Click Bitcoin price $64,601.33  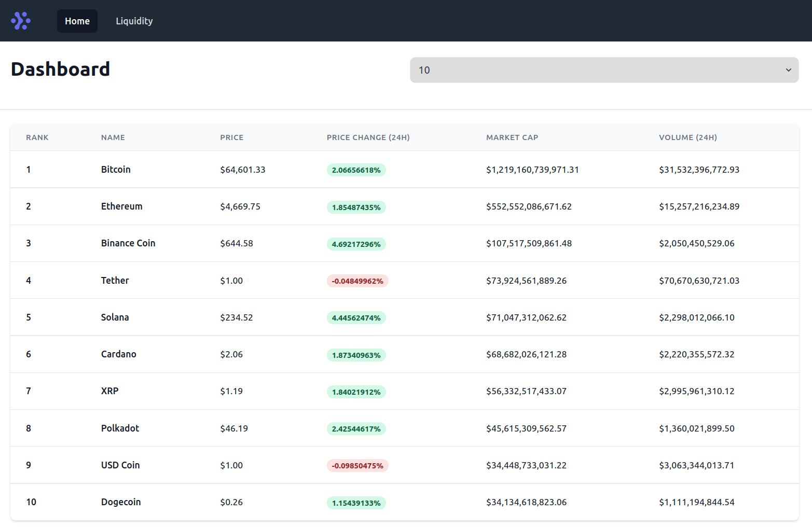[x=243, y=170]
